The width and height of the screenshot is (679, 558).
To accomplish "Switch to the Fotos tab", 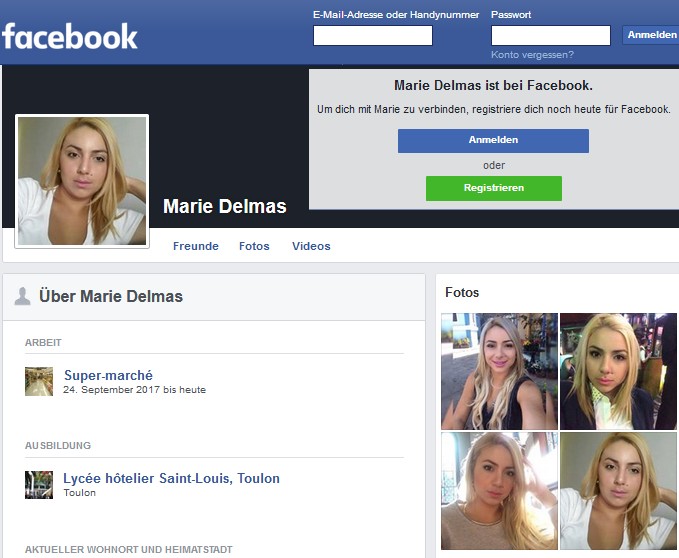I will click(x=254, y=246).
